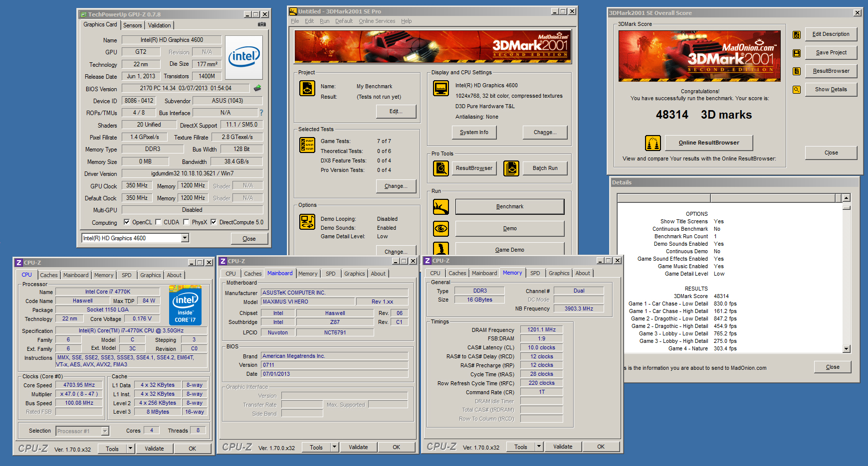Click the Save Project button

[x=831, y=53]
